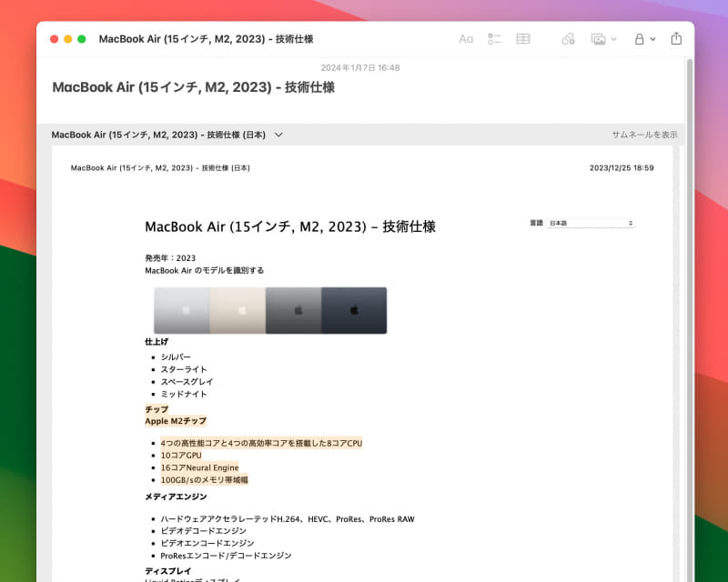This screenshot has width=728, height=582.
Task: Collapse the PDF attachment using its disclosure chevron
Action: 278,134
